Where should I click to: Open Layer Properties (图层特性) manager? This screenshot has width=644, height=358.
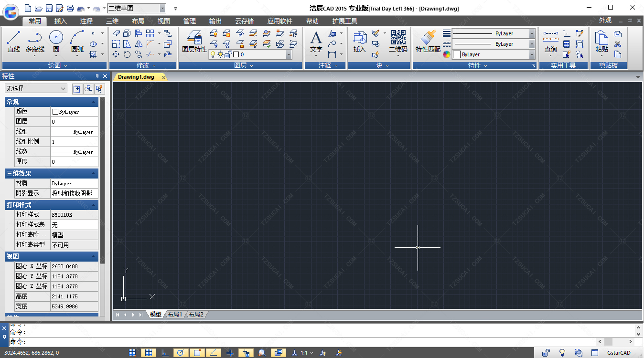(x=194, y=42)
